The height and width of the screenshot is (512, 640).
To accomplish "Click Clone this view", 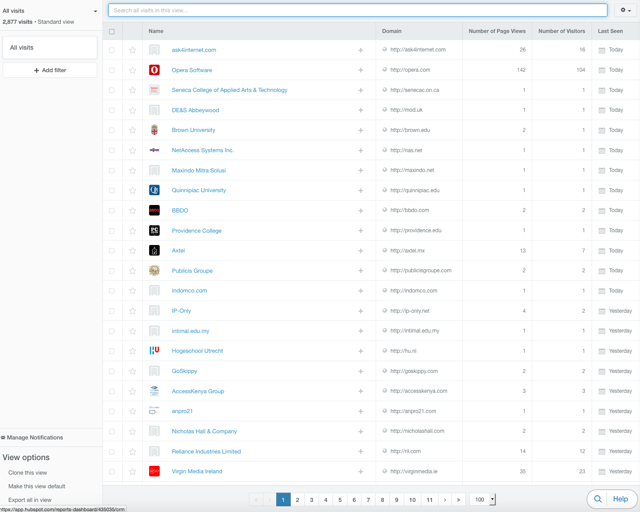I will pos(28,472).
